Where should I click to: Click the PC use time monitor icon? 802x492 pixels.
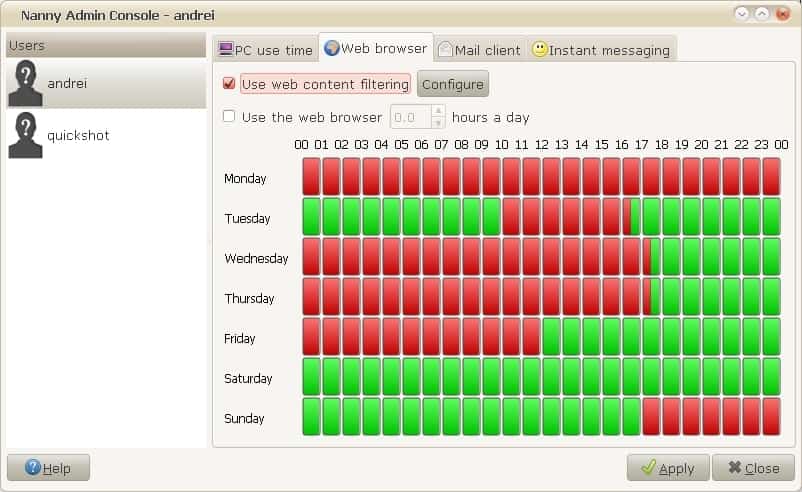pos(226,49)
